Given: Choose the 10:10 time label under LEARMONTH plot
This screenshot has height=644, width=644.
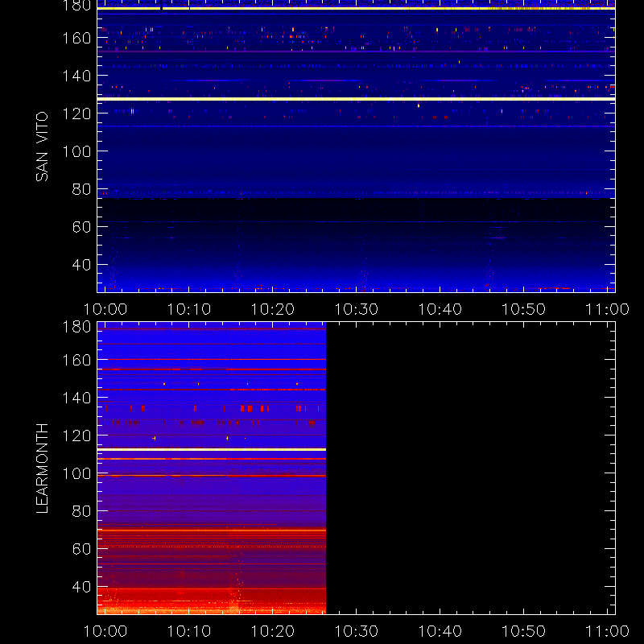Looking at the screenshot, I should click(x=189, y=631).
